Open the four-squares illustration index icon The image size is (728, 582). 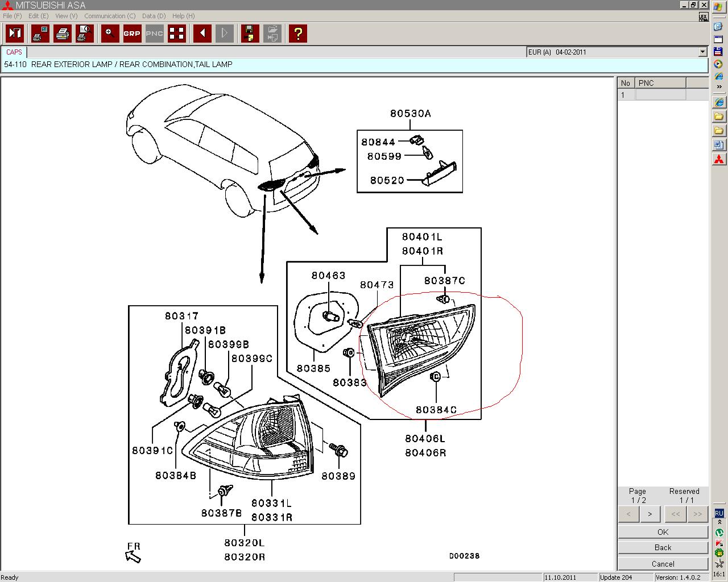177,34
